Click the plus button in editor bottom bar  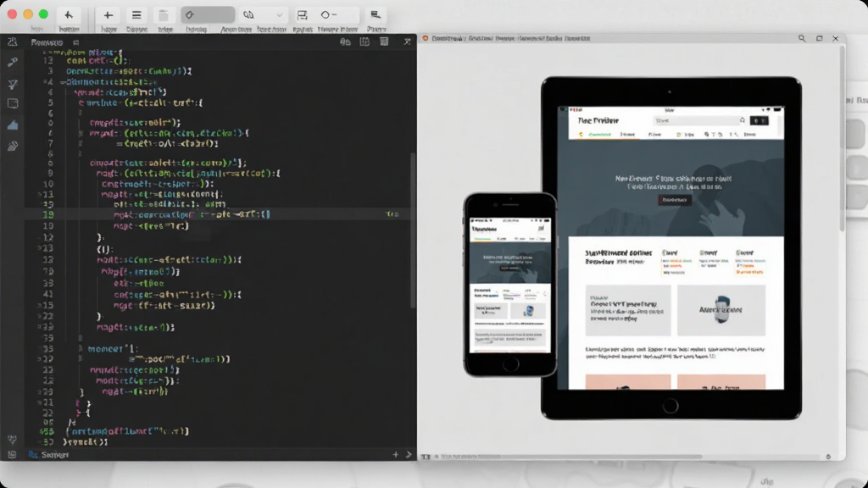[395, 455]
